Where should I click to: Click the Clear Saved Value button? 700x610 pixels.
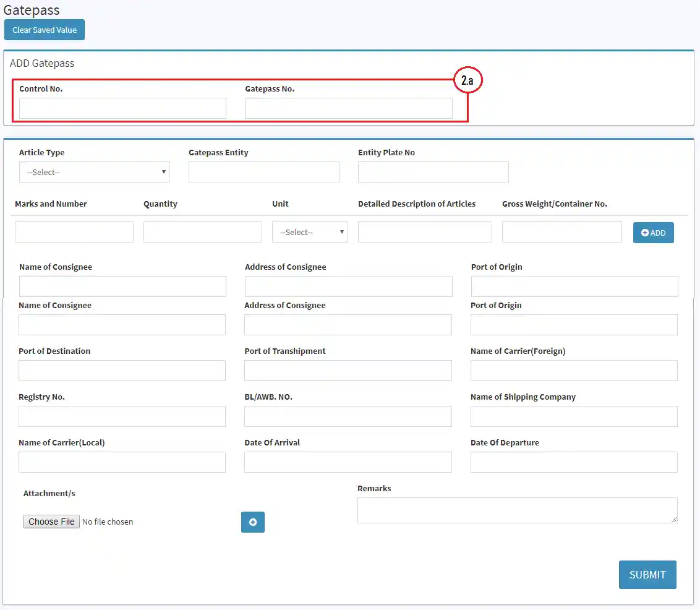pyautogui.click(x=44, y=30)
